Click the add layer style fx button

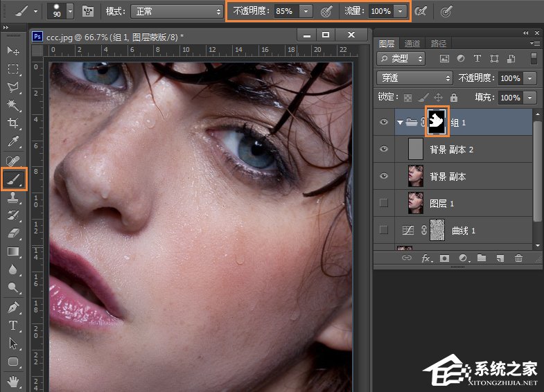[425, 258]
